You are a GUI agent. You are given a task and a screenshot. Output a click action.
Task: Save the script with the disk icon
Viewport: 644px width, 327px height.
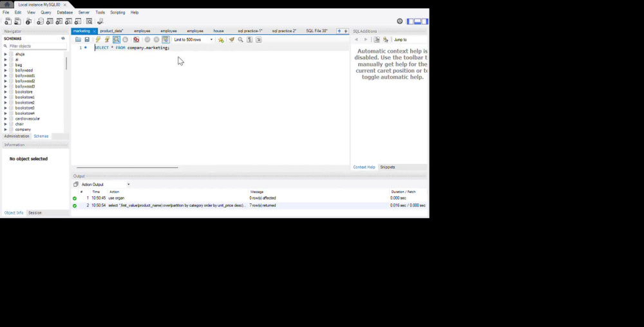(87, 40)
